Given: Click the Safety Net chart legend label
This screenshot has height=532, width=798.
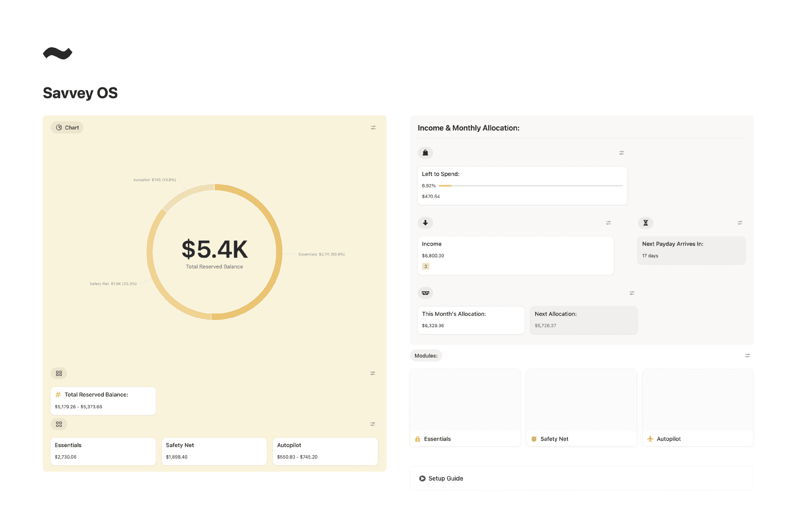Looking at the screenshot, I should pos(113,284).
